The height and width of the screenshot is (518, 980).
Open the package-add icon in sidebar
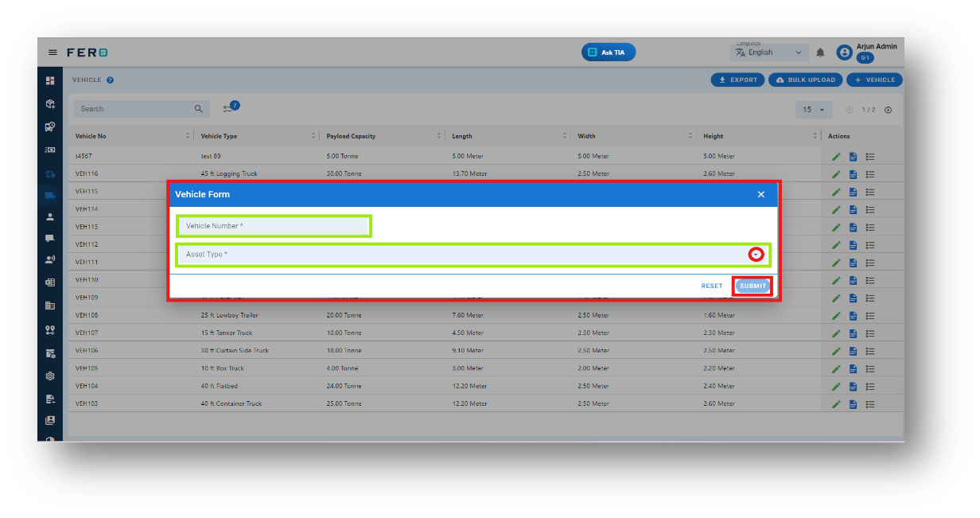(50, 103)
